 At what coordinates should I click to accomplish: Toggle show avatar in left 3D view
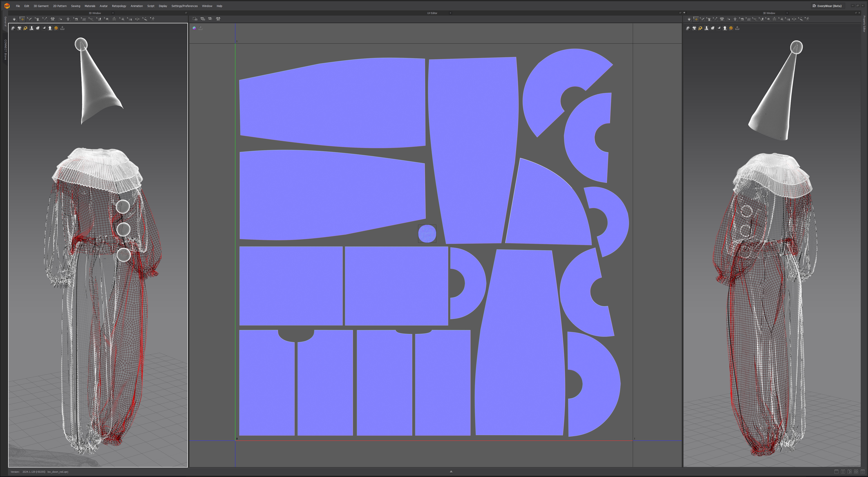tap(31, 28)
